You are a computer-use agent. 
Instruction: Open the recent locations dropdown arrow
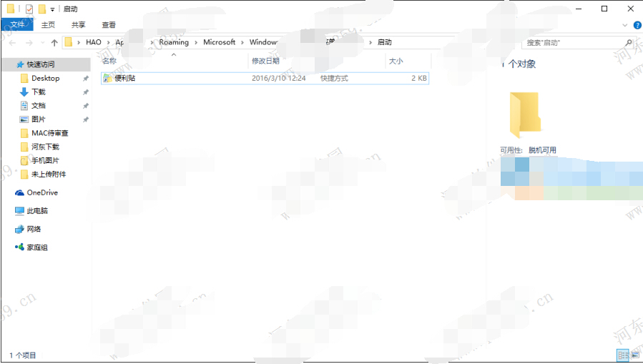(x=43, y=43)
